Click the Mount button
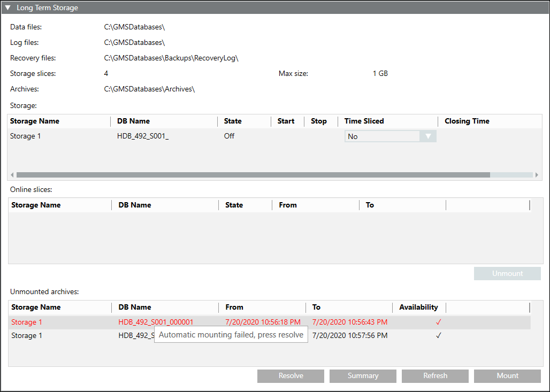Viewport: 550px width, 392px height. (x=507, y=376)
